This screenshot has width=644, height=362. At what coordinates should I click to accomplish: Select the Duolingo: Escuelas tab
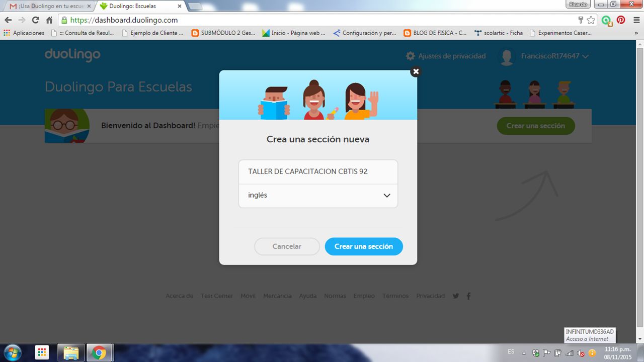point(141,6)
